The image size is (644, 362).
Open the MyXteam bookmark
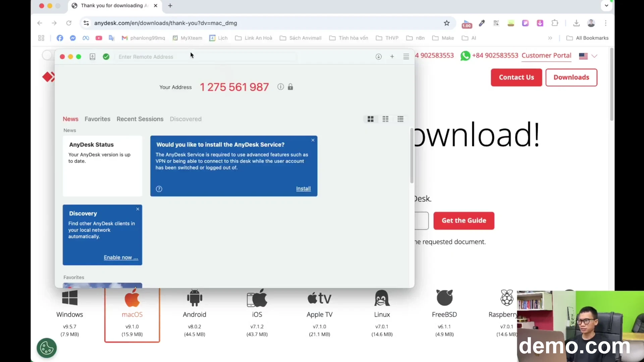[x=187, y=38]
